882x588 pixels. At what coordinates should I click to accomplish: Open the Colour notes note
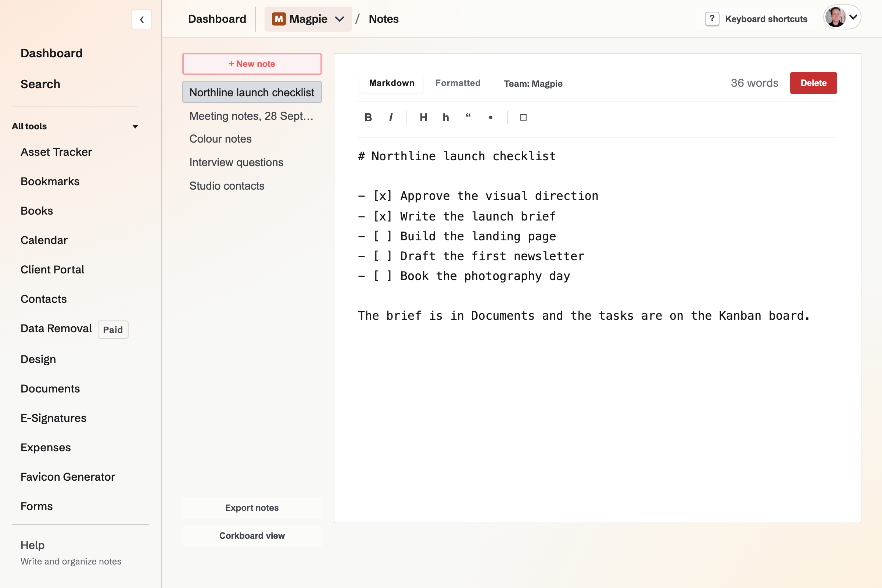pos(252,139)
